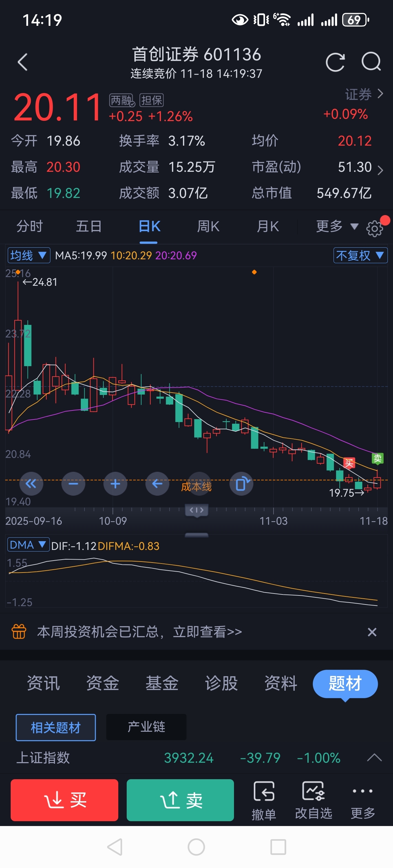Image resolution: width=393 pixels, height=868 pixels.
Task: Tap the red 买 buy button
Action: coord(64,800)
